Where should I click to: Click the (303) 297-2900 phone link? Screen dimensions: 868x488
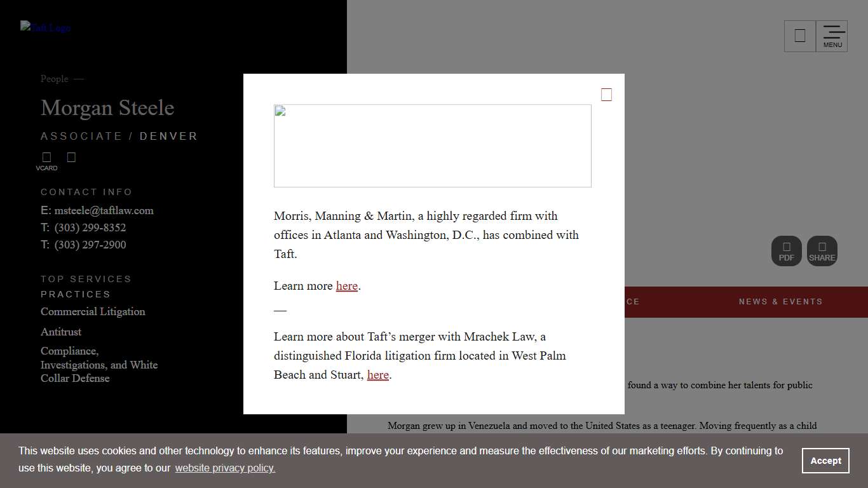point(90,245)
